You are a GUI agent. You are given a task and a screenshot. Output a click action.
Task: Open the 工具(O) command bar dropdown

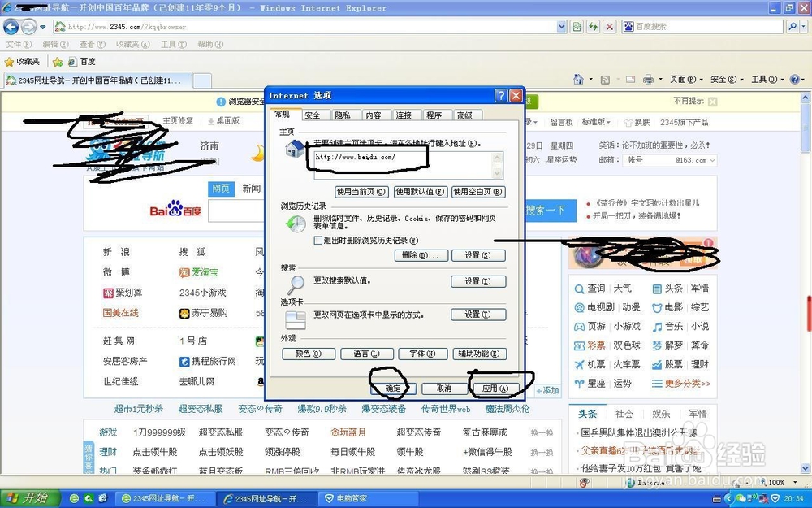point(767,80)
